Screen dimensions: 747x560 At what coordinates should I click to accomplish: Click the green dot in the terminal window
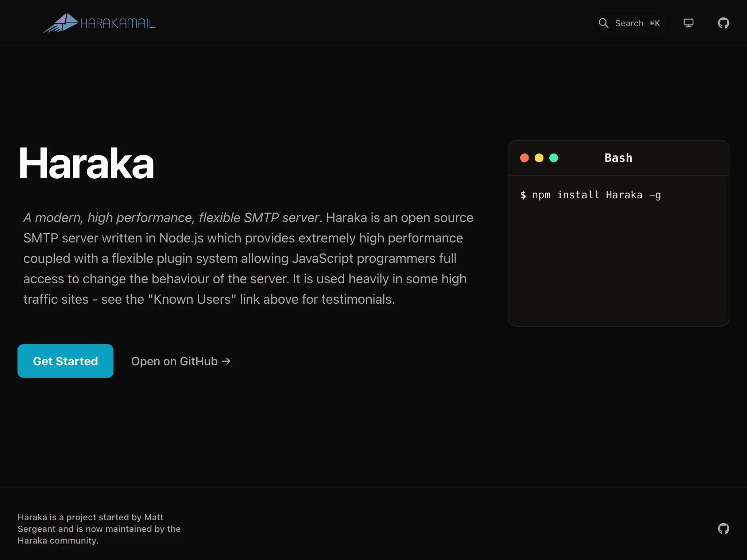tap(554, 157)
